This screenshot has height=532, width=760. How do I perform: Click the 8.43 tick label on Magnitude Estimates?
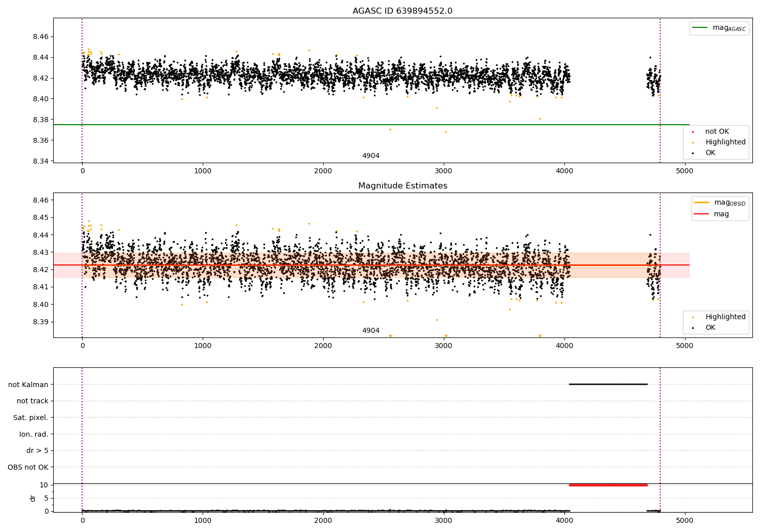[40, 252]
